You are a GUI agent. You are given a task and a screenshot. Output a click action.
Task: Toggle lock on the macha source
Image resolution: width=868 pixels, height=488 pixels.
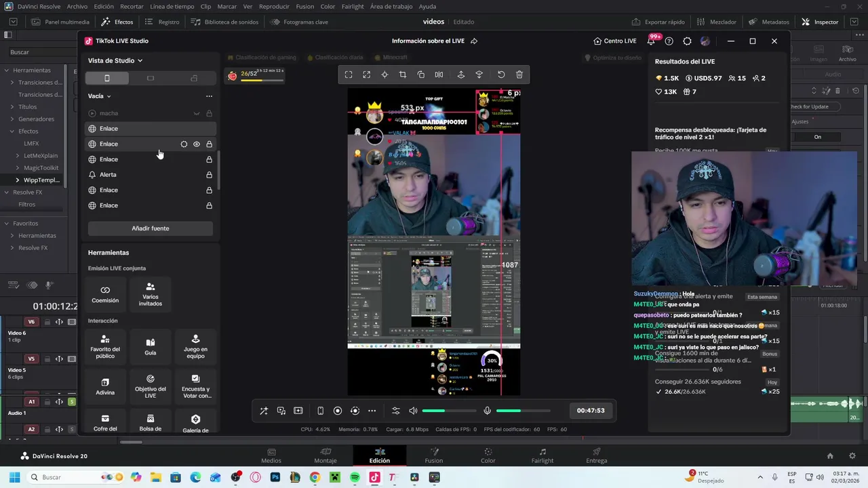click(x=209, y=113)
